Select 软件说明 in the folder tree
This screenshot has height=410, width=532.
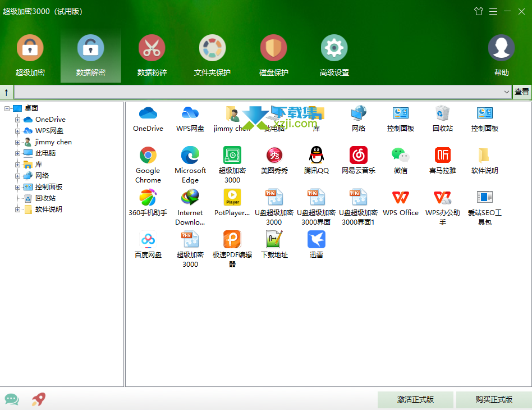click(x=49, y=209)
